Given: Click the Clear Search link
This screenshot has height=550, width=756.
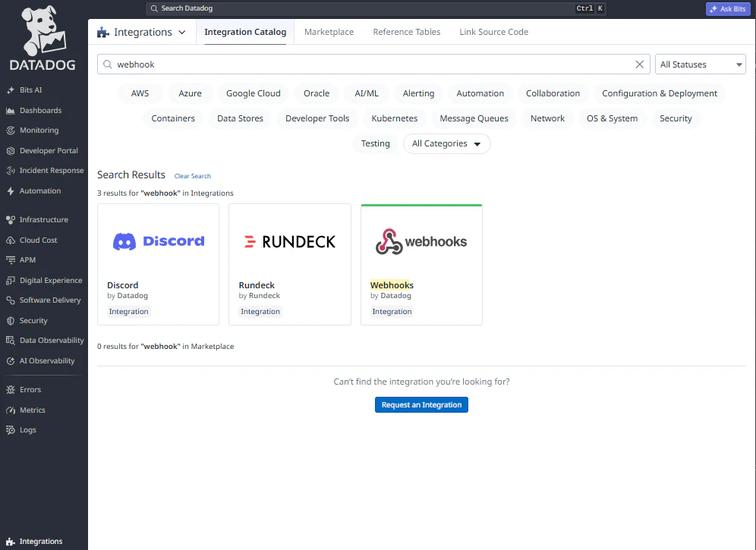Looking at the screenshot, I should pos(192,176).
